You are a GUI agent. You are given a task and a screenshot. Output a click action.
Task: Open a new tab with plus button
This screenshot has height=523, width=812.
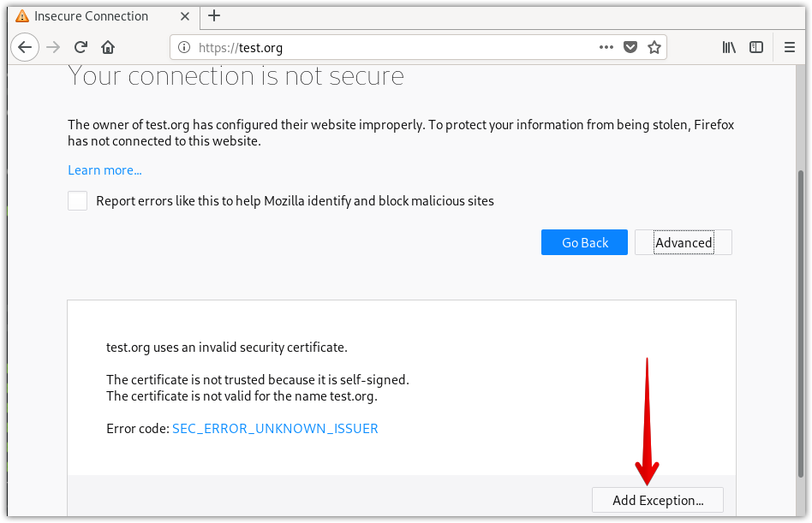214,16
